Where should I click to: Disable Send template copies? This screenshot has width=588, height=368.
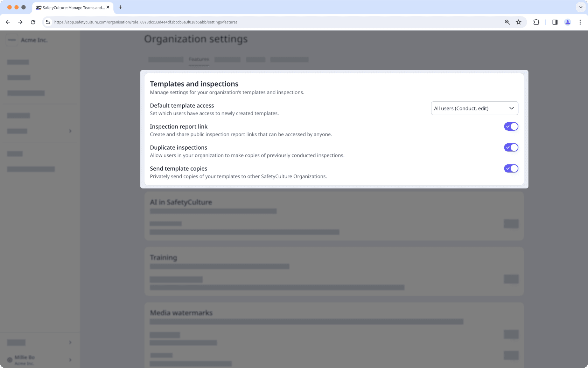click(x=511, y=168)
